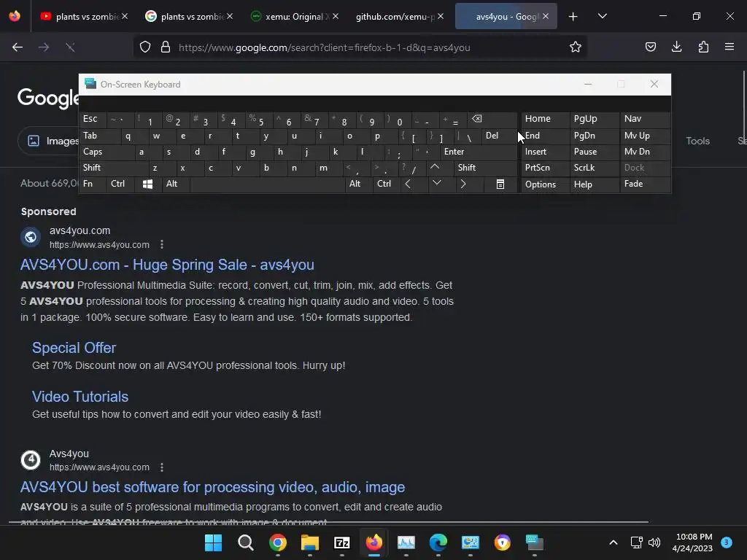This screenshot has width=747, height=560.
Task: Launch Chrome from the taskbar
Action: pos(278,542)
